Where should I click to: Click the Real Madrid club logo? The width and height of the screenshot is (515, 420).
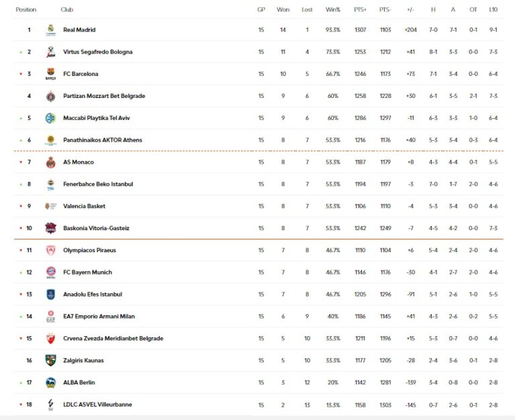tap(50, 30)
